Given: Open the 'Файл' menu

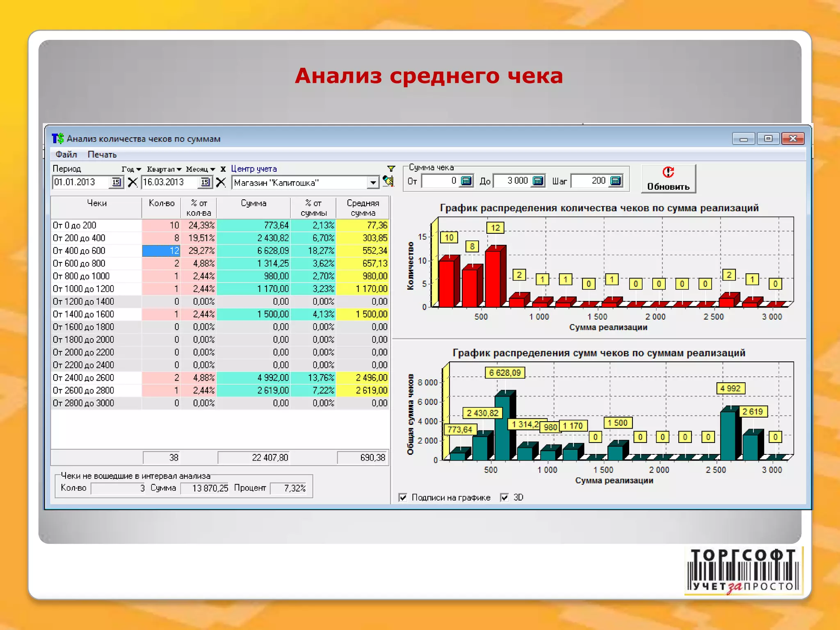Looking at the screenshot, I should [x=66, y=154].
